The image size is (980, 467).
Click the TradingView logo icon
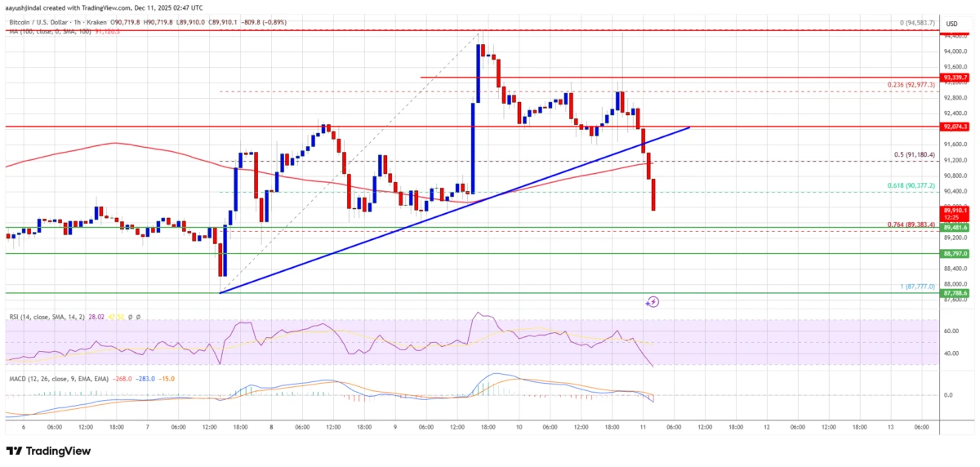pos(16,451)
